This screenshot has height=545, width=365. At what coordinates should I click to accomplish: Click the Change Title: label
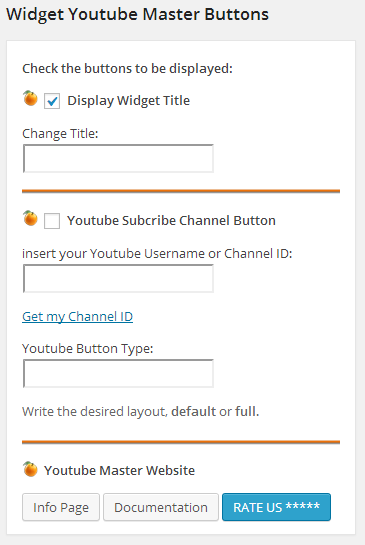[x=60, y=134]
